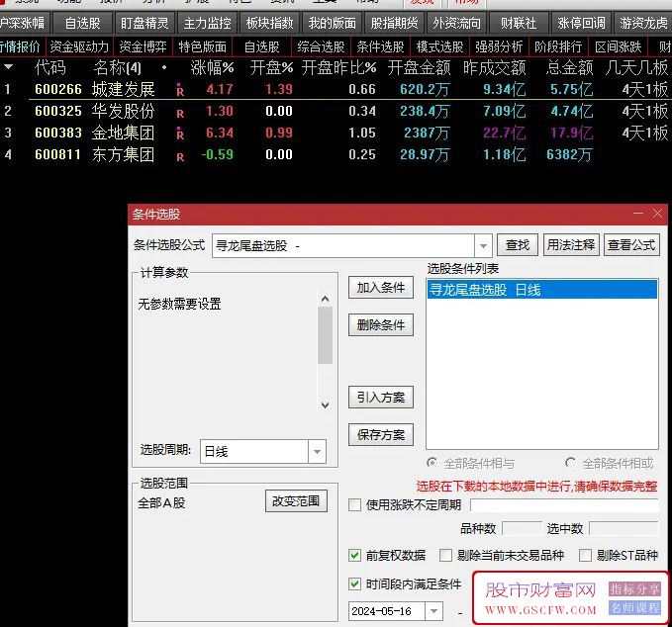Click the 使用涨跌不定周期 text field
The height and width of the screenshot is (627, 672).
pos(564,505)
